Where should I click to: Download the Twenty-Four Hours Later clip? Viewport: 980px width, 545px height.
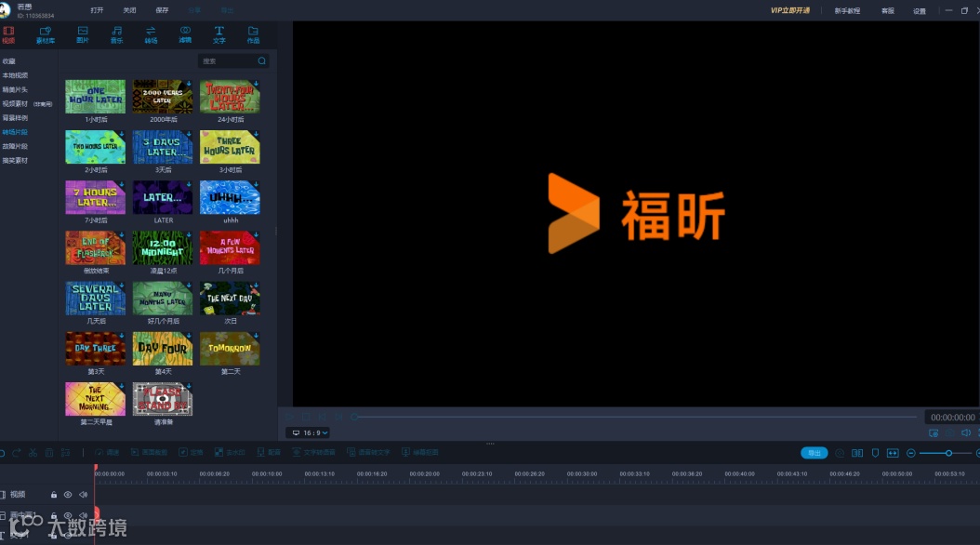point(257,83)
